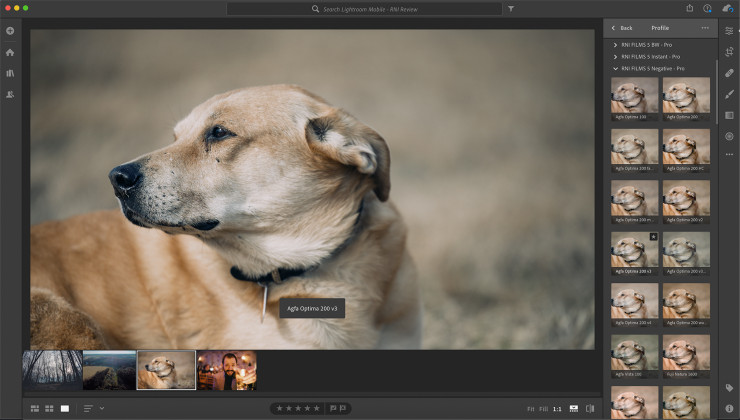Toggle show original before/after view

[x=590, y=408]
